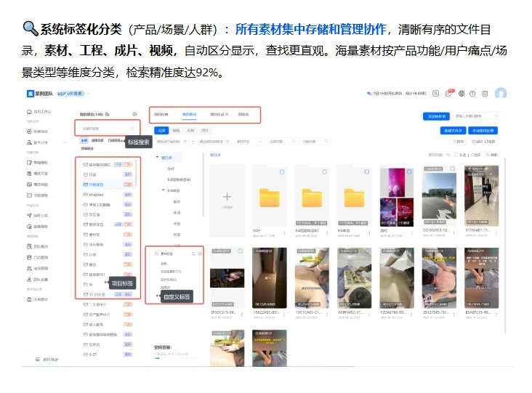Image resolution: width=532 pixels, height=393 pixels.
Task: Tick the AF8F4452-37 video checkbox
Action: coord(367,251)
